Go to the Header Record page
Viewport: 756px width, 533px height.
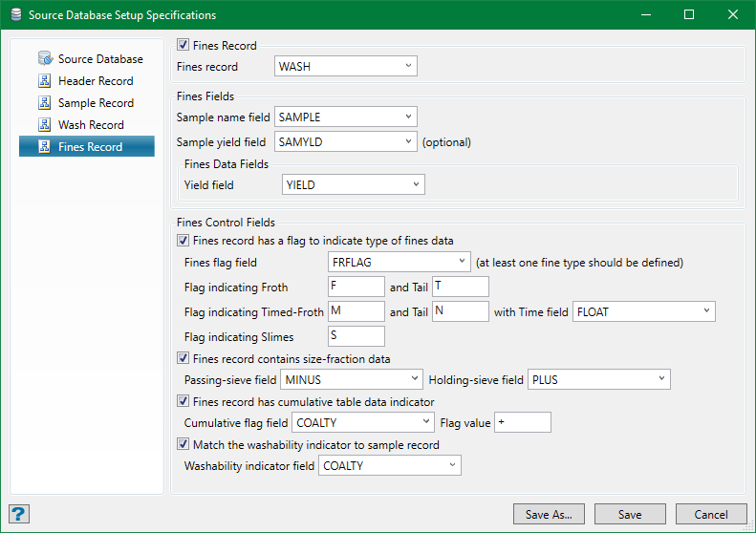(96, 81)
